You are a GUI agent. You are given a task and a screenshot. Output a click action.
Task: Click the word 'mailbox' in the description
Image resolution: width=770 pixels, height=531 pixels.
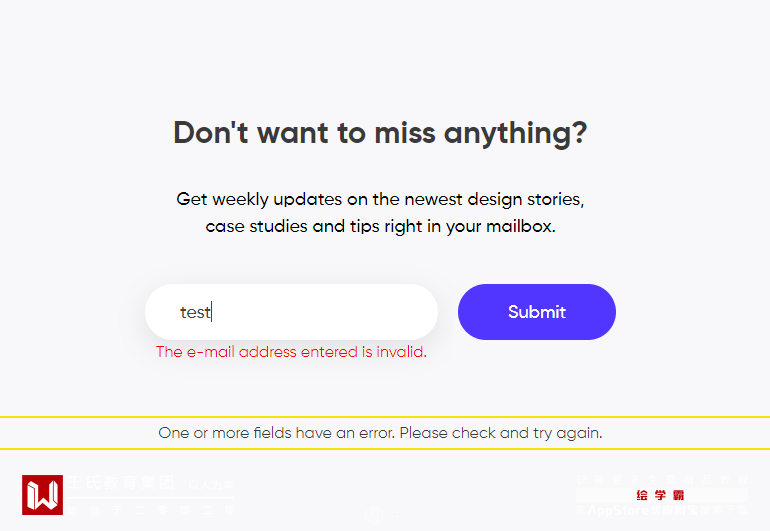point(518,226)
